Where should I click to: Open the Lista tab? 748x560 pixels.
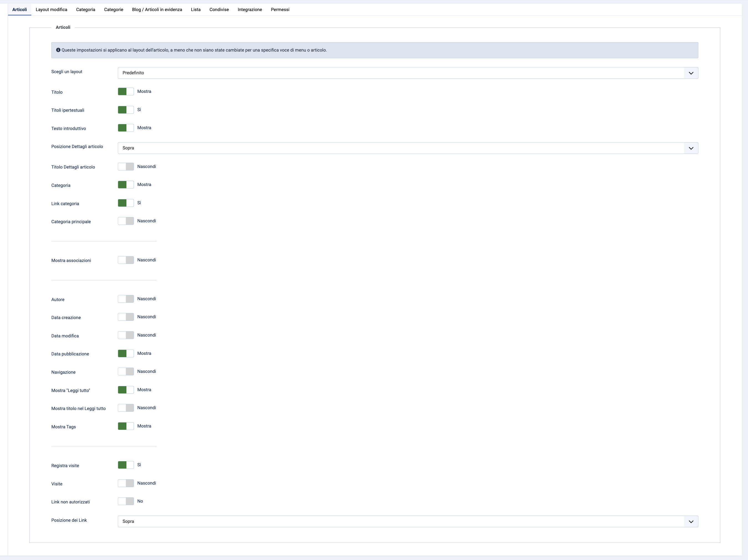196,9
